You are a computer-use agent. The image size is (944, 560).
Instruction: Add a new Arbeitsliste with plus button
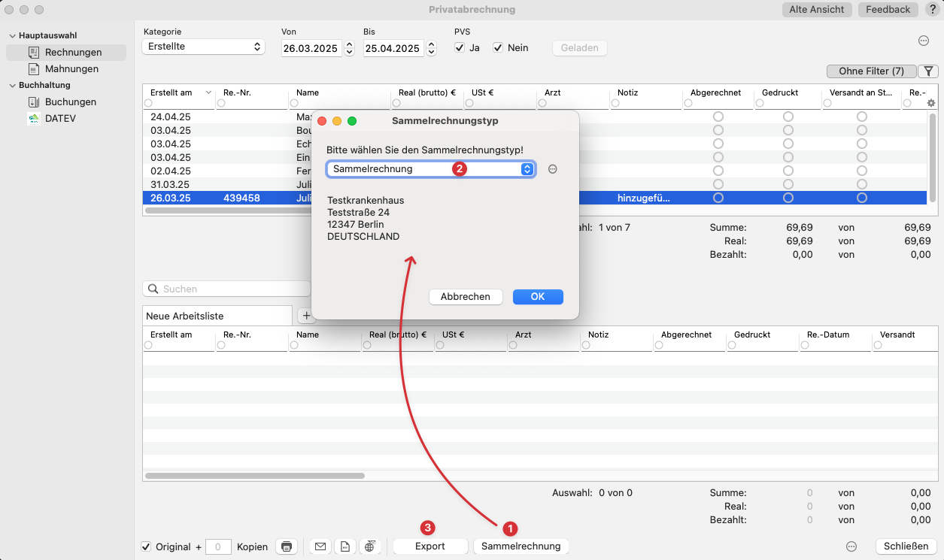tap(306, 316)
